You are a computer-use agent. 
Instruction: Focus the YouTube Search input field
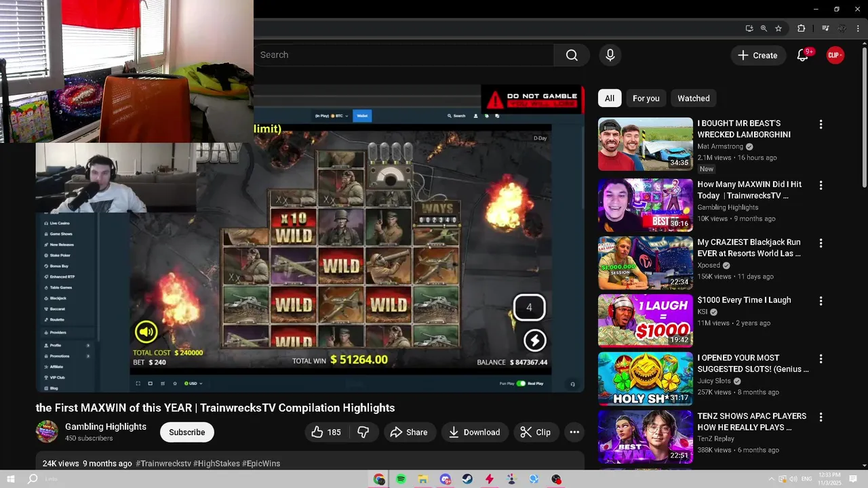tap(403, 55)
